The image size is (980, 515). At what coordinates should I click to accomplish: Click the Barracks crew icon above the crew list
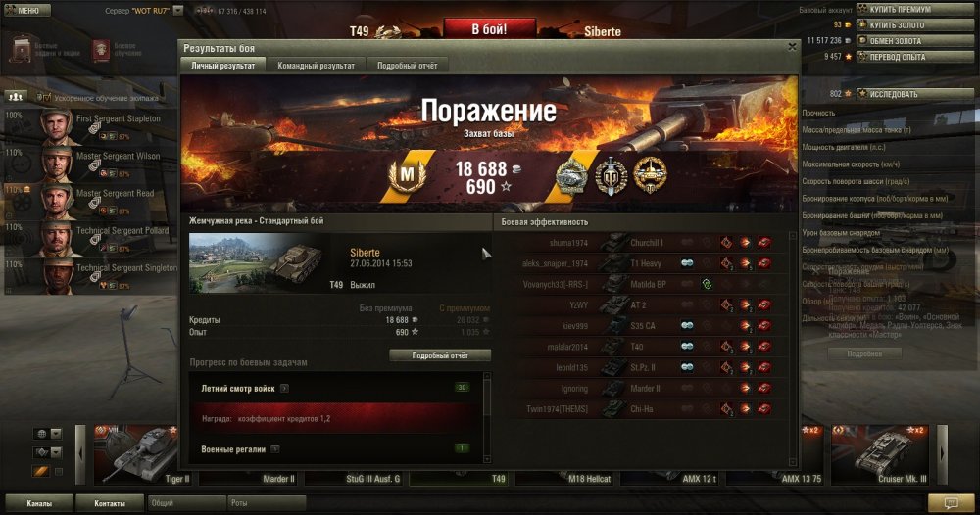15,97
